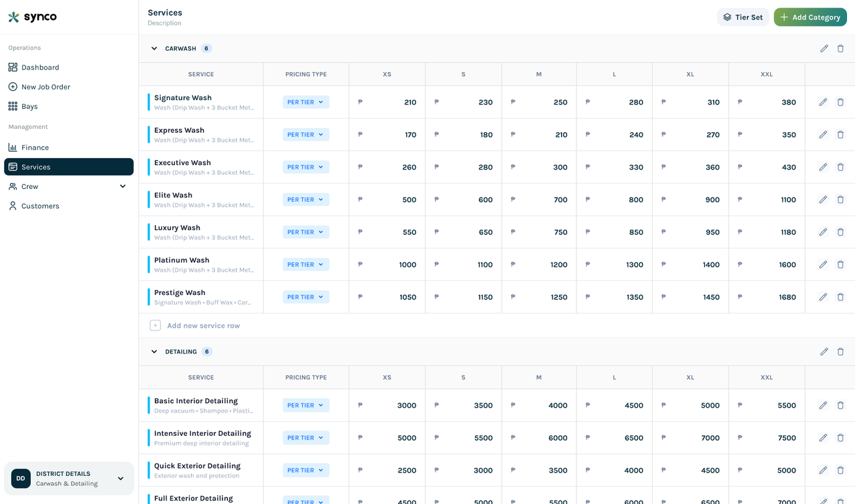855x504 pixels.
Task: Open Elite Wash pricing type dropdown
Action: 306,200
